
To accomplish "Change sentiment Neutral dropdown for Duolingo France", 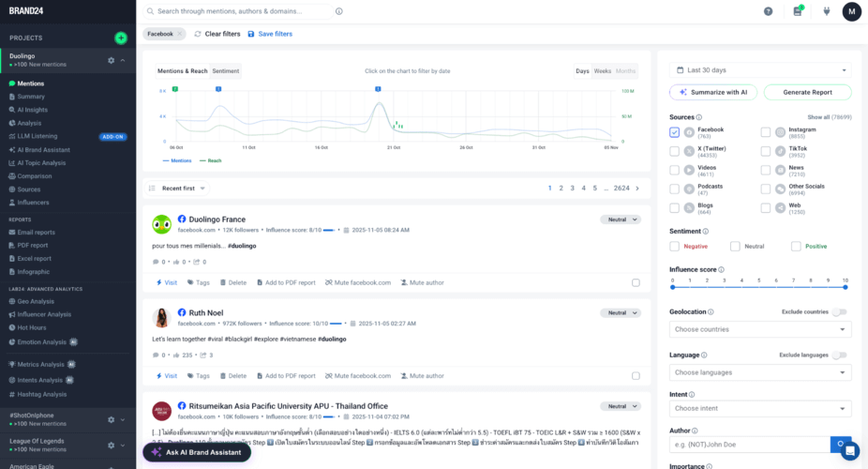I will click(x=621, y=219).
